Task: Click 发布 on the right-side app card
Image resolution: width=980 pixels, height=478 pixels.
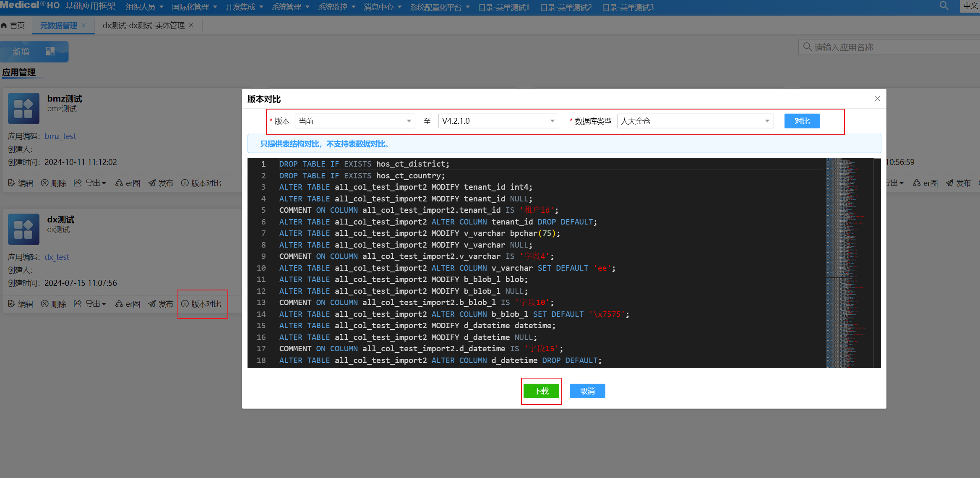Action: point(958,183)
